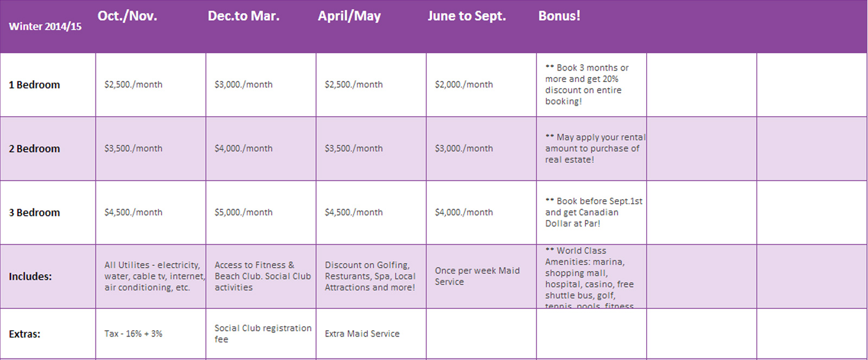Select the $3,000./month 1 Bedroom price cell
868x360 pixels.
coord(244,85)
